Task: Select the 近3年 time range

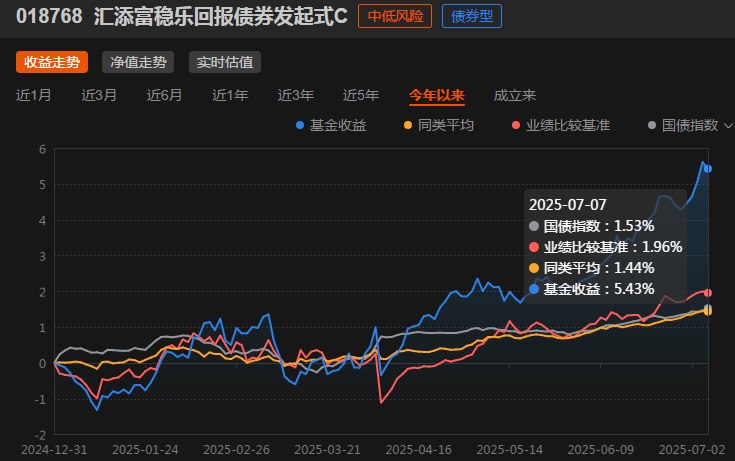Action: pos(296,95)
